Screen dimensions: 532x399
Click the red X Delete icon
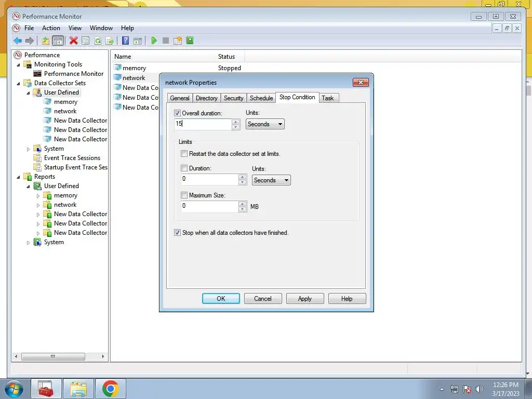pos(73,41)
